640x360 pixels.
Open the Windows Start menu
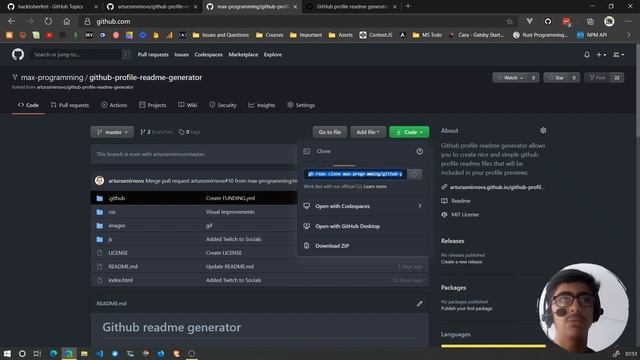[x=7, y=353]
